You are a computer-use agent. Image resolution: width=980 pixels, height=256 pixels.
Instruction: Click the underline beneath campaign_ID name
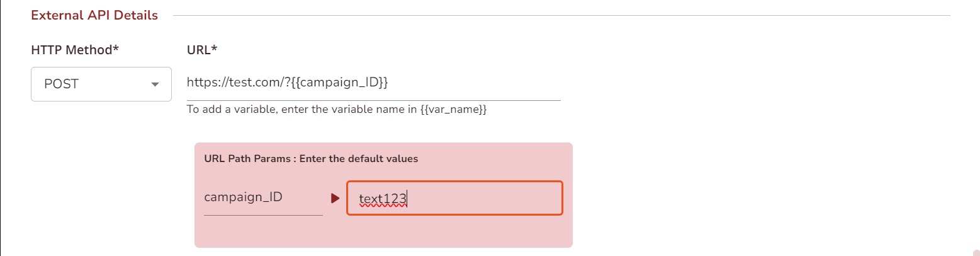click(263, 215)
